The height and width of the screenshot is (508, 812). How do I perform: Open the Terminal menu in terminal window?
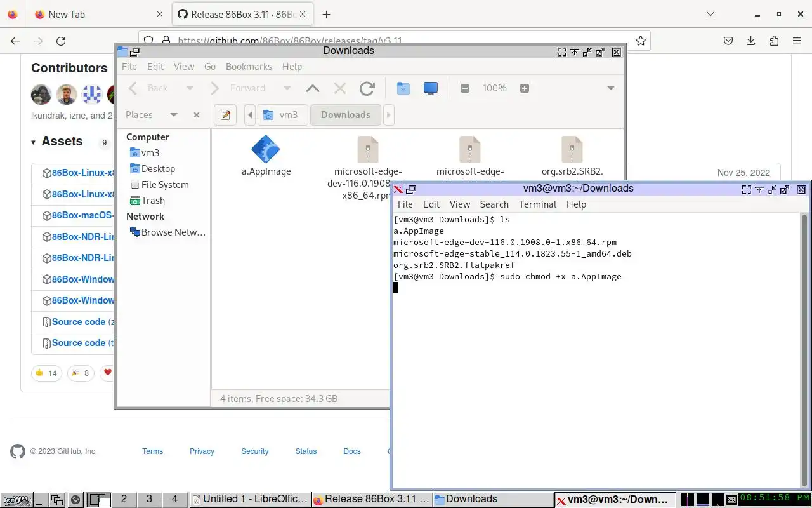(x=537, y=204)
